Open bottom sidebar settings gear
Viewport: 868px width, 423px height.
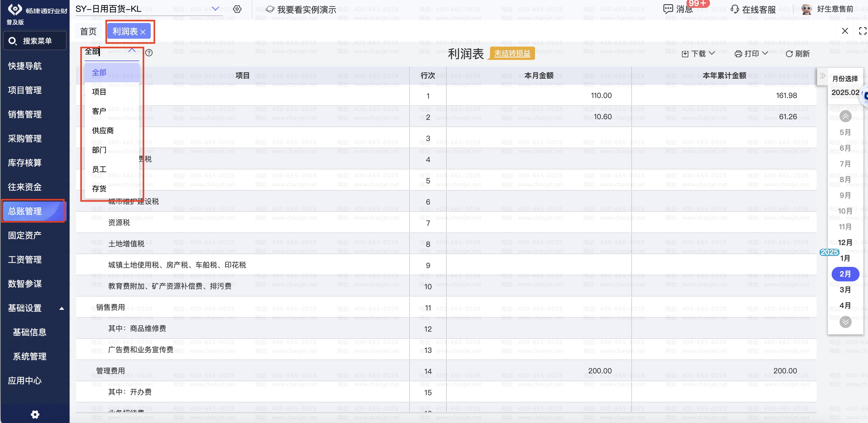tap(35, 414)
